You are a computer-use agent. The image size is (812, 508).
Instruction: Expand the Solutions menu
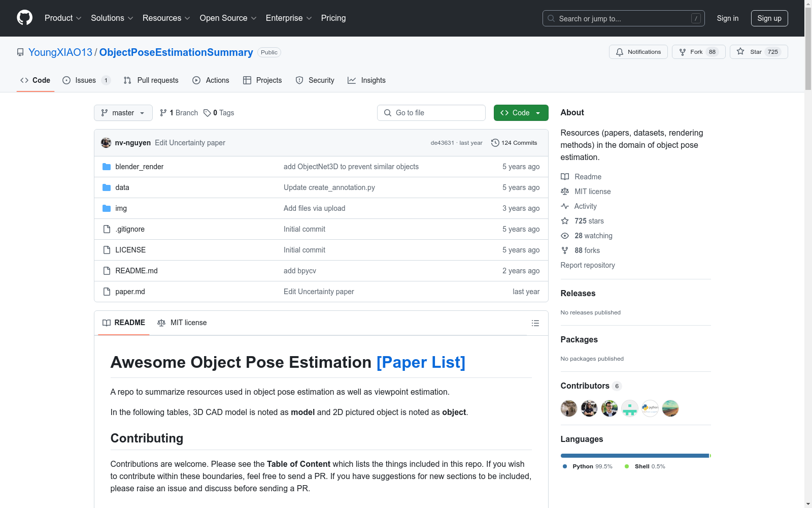(112, 18)
